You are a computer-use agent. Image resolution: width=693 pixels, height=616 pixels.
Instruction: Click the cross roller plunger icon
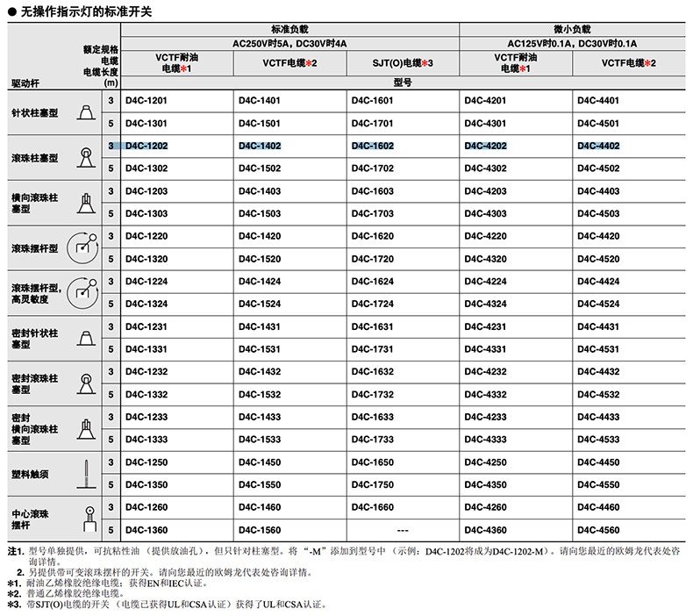(85, 202)
